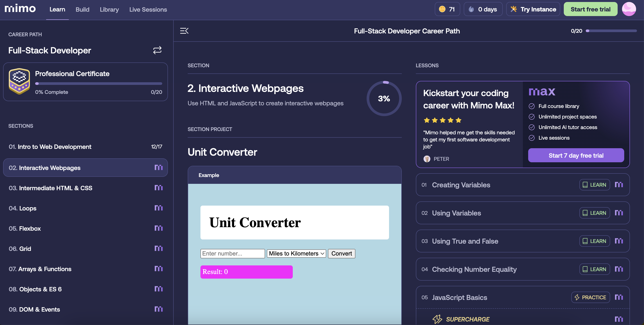Click PRACTICE on the JavaScript Basics lesson
Image resolution: width=644 pixels, height=325 pixels.
click(591, 297)
